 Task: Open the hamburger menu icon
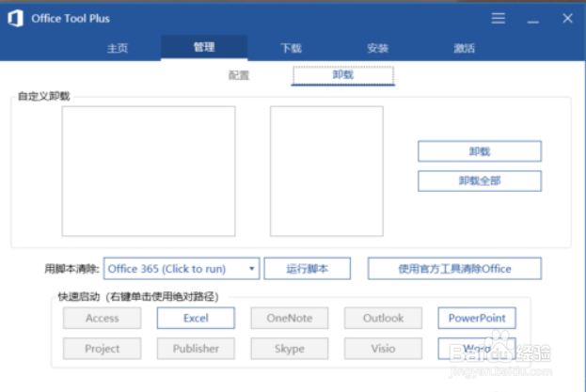[x=498, y=18]
